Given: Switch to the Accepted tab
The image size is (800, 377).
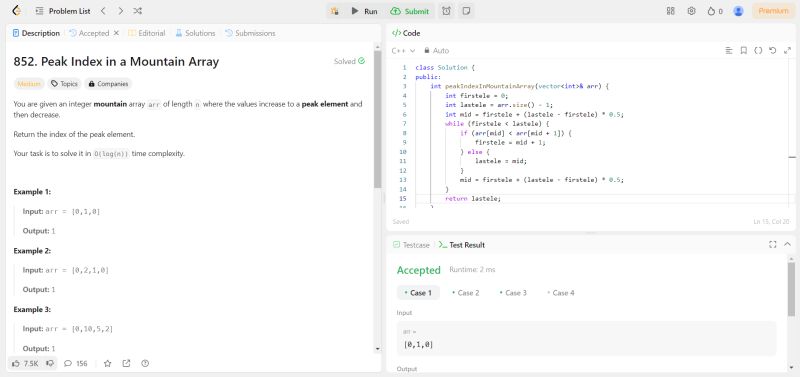Looking at the screenshot, I should pos(89,33).
